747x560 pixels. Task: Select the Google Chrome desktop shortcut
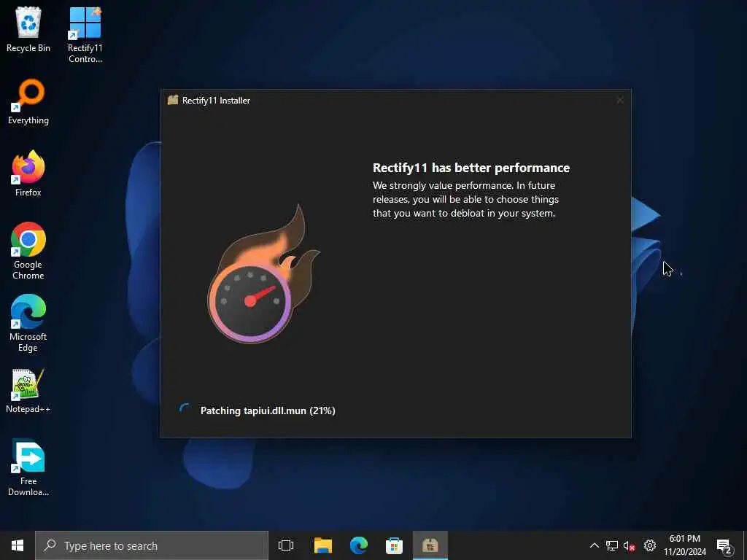28,251
